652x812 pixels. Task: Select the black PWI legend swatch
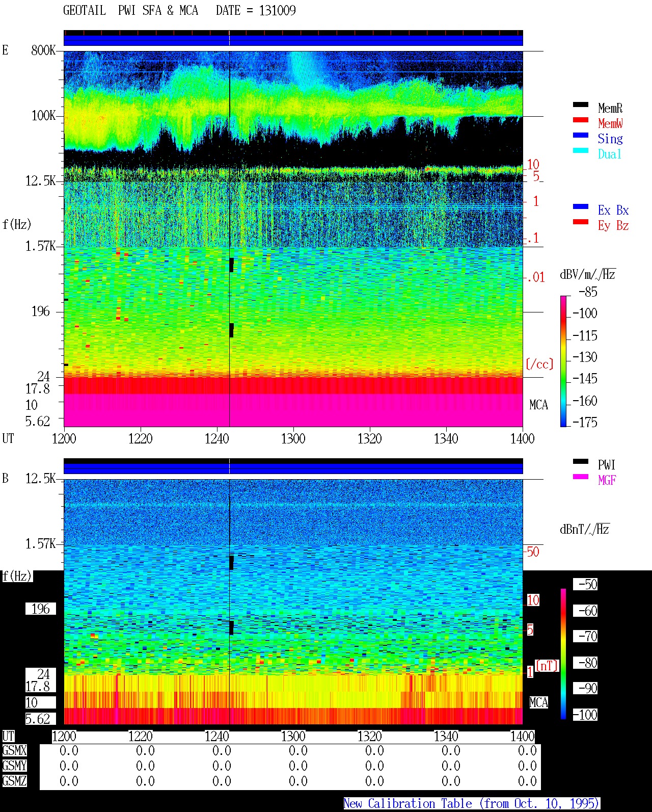pos(581,462)
